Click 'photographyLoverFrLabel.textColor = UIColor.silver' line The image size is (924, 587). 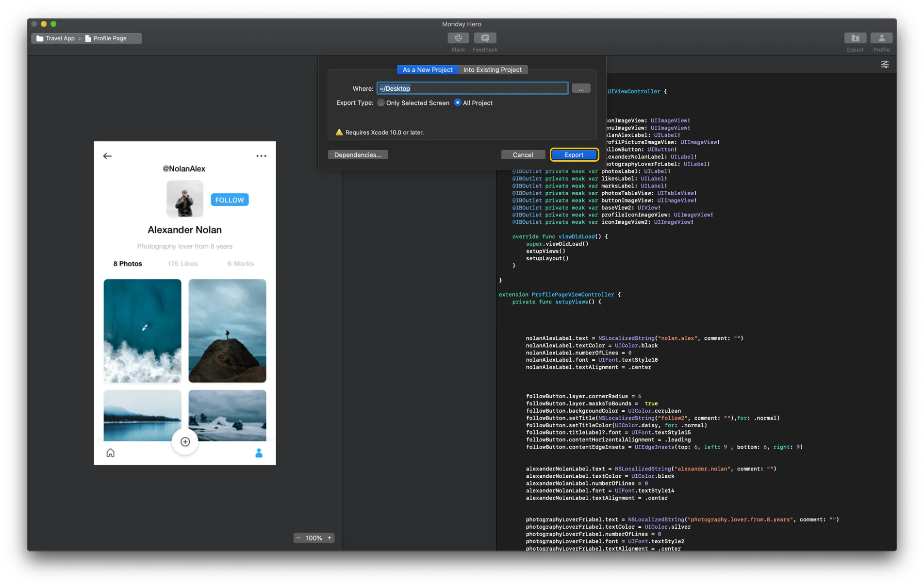(608, 527)
